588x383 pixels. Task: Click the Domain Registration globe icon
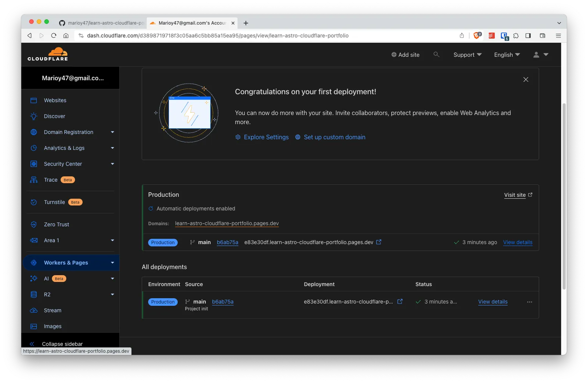tap(34, 132)
